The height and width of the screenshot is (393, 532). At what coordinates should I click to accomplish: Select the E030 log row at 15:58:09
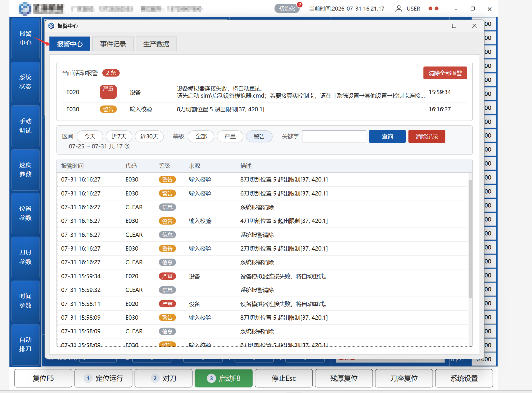click(263, 318)
